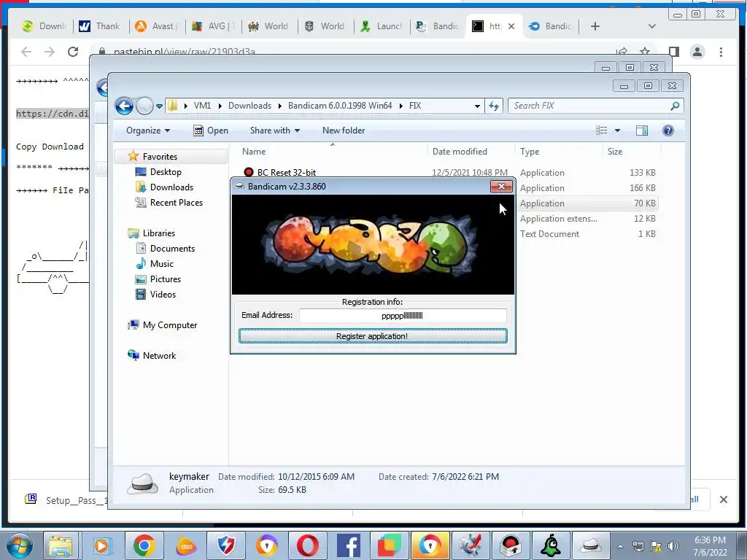This screenshot has height=560, width=747.
Task: Open Recent Places in the Favorites list
Action: coord(177,203)
